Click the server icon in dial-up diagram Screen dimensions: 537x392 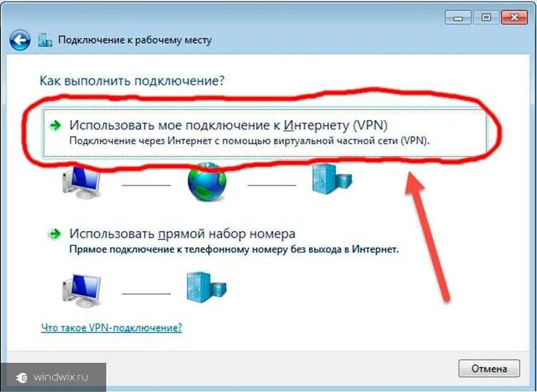(207, 287)
